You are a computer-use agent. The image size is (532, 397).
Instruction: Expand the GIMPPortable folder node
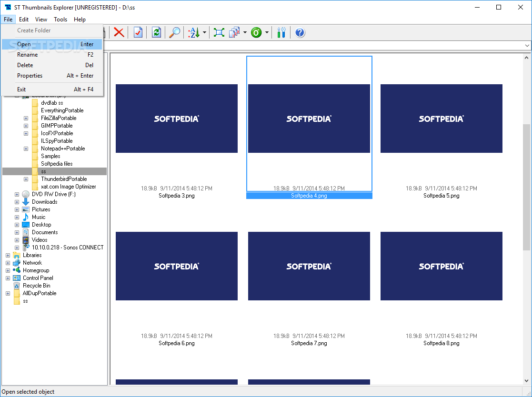pos(26,126)
